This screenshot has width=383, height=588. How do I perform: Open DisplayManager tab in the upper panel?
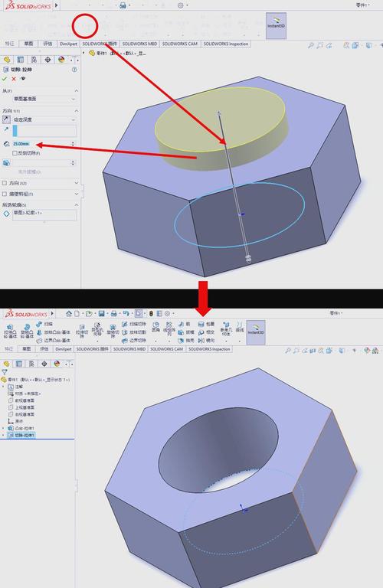(61, 60)
